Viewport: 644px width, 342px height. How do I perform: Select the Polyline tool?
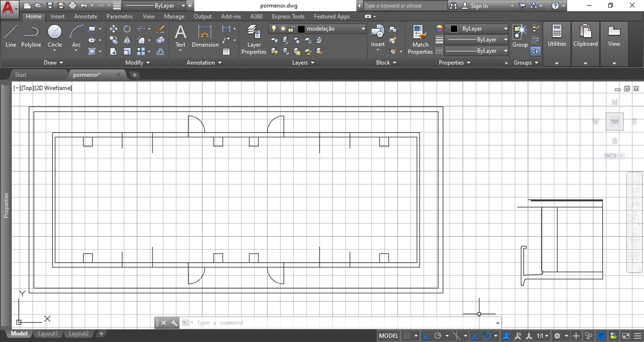pos(31,36)
